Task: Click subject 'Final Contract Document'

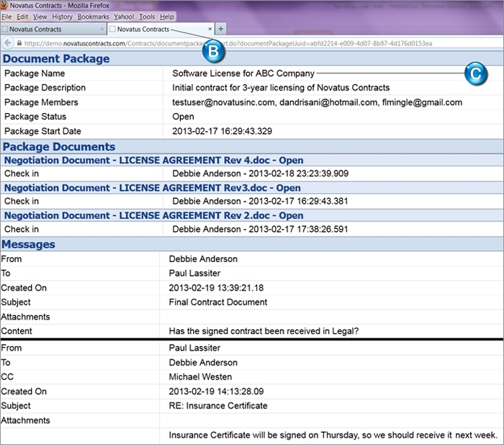Action: coord(218,302)
